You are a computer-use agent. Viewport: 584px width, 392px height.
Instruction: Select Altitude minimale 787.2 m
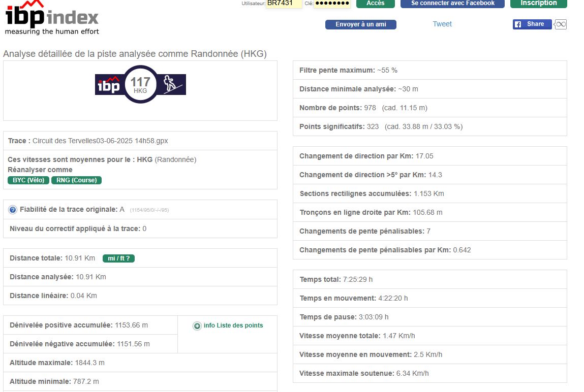click(54, 381)
